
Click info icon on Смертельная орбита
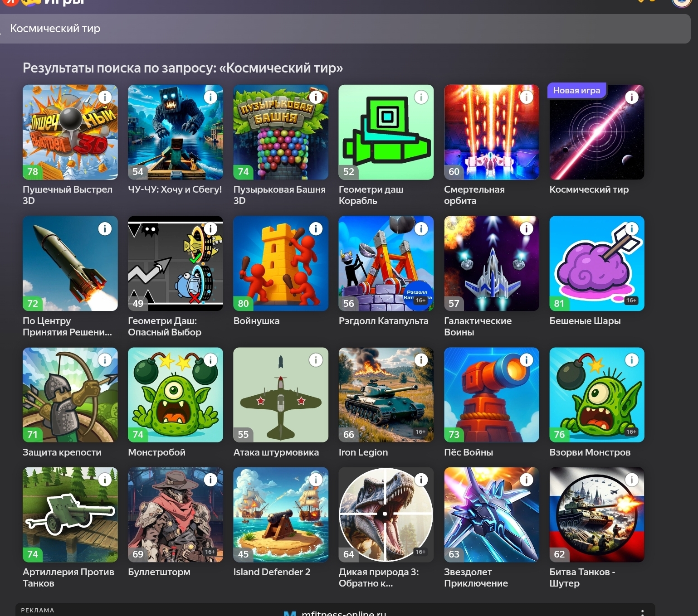526,97
